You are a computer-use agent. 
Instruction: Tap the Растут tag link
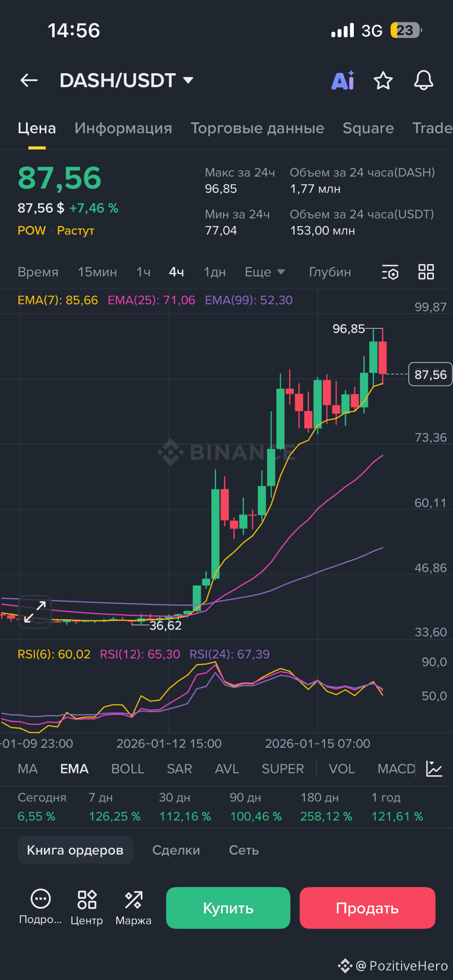tap(75, 230)
